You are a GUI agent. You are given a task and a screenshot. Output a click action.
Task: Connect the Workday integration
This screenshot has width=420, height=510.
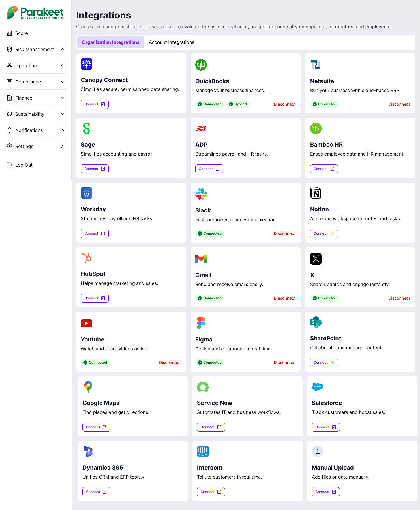click(x=95, y=233)
